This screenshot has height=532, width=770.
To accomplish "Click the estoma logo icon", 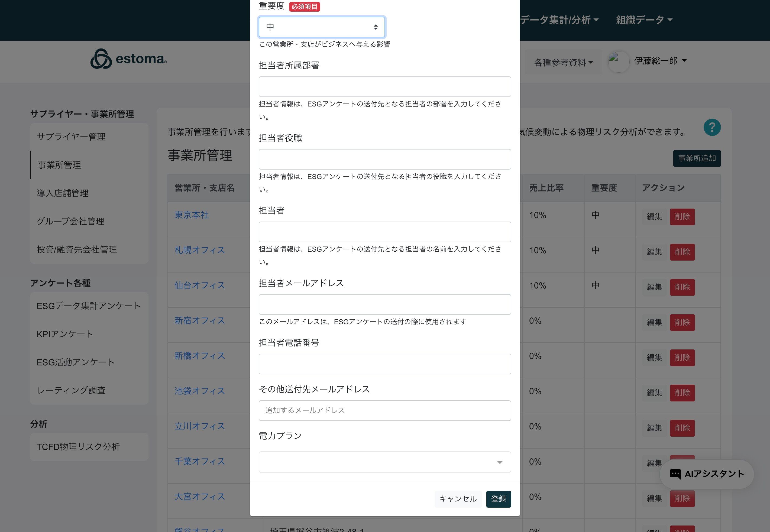I will [x=101, y=59].
